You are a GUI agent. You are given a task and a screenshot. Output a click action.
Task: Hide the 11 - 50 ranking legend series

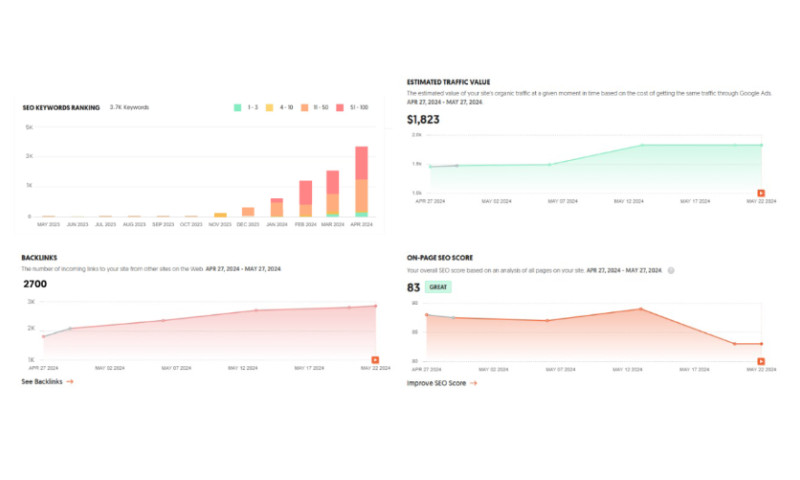click(314, 107)
